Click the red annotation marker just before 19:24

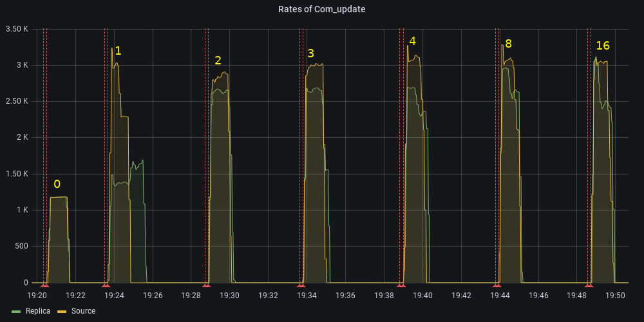tap(106, 285)
